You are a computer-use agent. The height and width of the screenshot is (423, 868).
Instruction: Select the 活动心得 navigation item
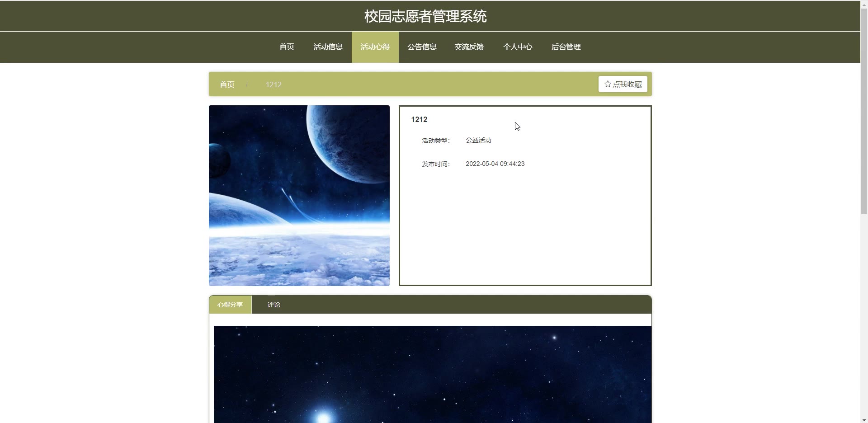click(x=375, y=47)
